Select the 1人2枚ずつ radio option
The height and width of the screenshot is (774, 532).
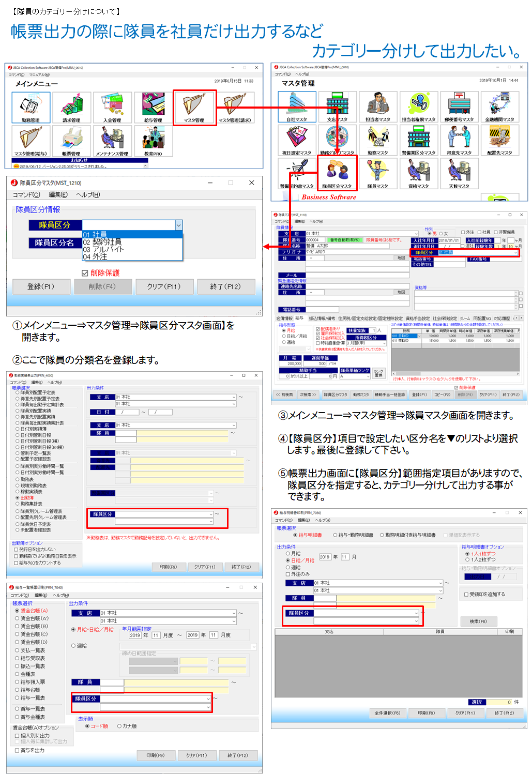pos(468,559)
